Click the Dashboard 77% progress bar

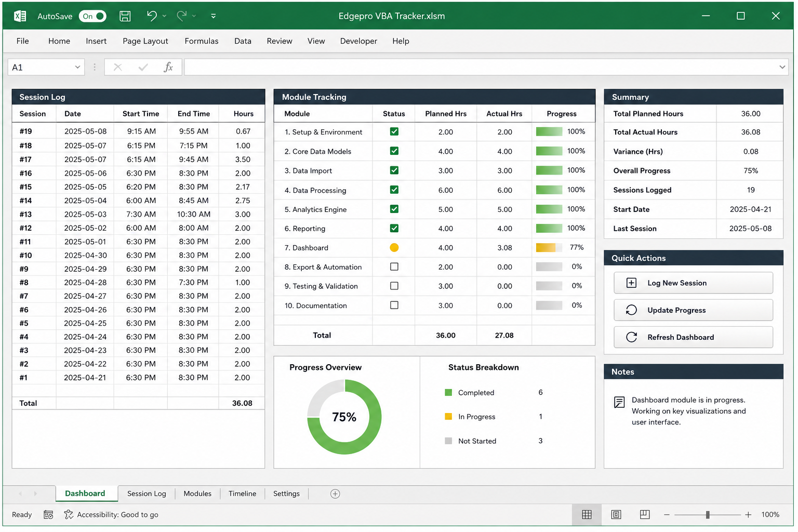click(549, 247)
